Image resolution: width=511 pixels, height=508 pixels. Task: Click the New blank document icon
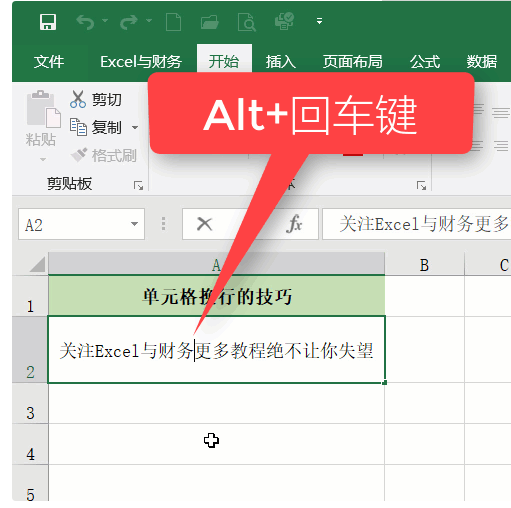(x=174, y=22)
